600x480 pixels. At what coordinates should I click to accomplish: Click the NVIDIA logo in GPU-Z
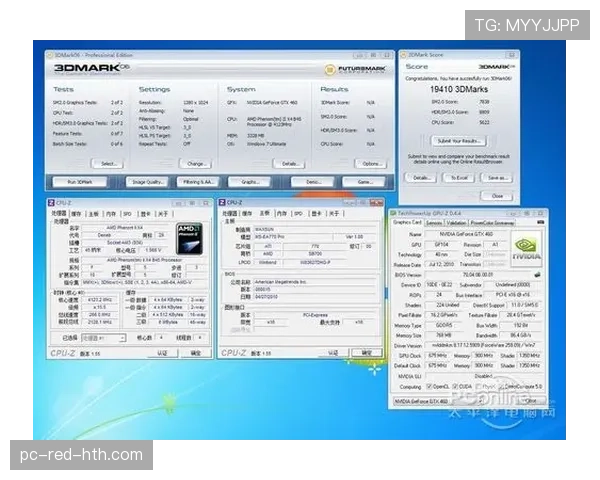point(527,249)
